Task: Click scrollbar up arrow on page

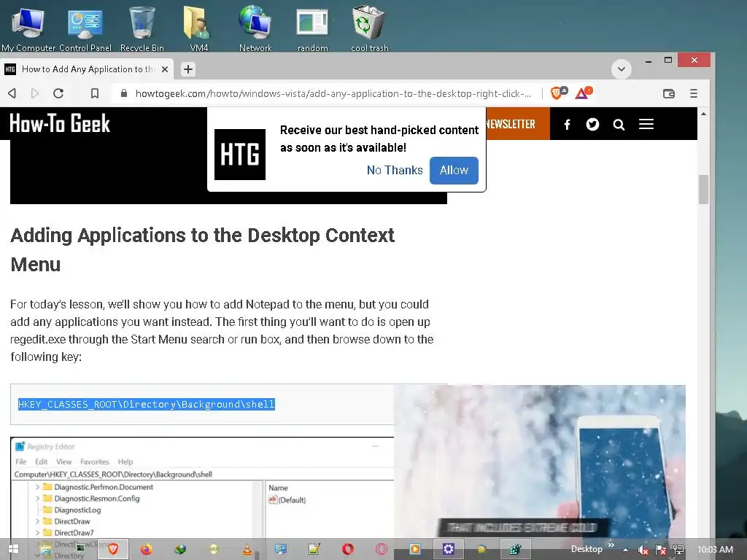Action: coord(703,114)
